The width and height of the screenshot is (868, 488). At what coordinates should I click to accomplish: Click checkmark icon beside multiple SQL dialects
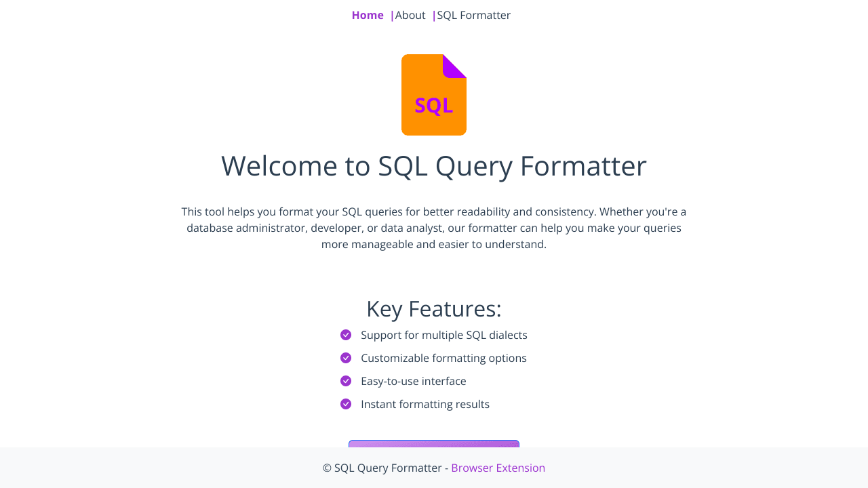[x=346, y=335]
